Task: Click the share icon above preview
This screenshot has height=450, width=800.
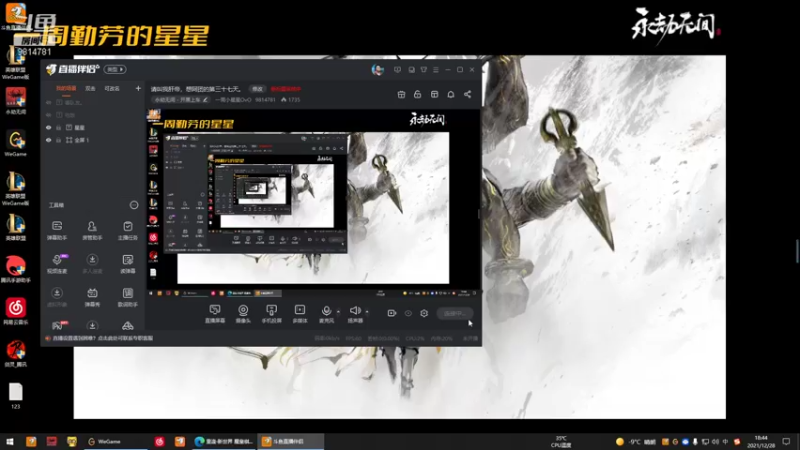Action: pos(467,94)
